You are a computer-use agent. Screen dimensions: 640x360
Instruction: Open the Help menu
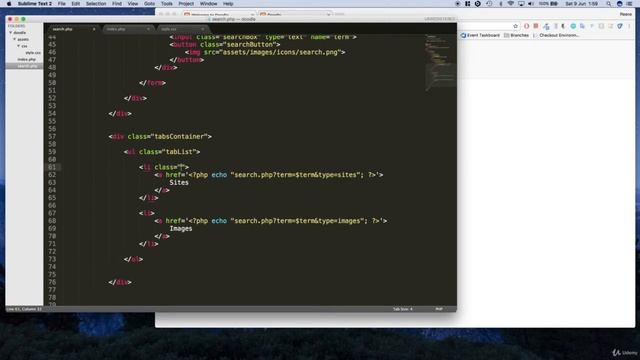[x=228, y=4]
